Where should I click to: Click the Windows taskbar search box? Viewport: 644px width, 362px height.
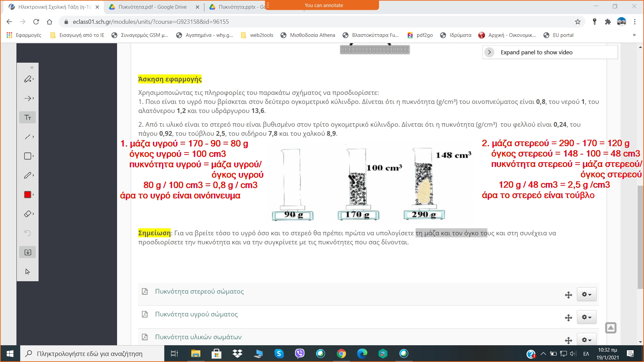click(x=93, y=354)
